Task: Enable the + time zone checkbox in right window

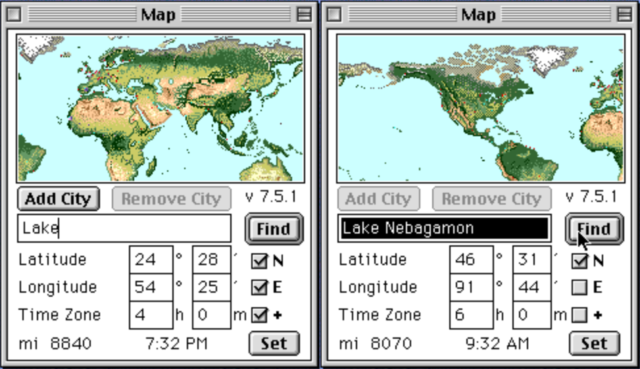Action: click(579, 315)
